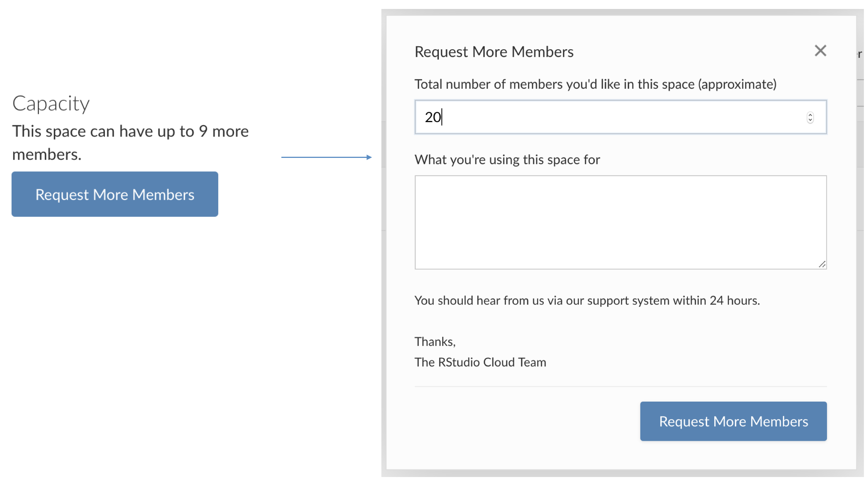Decrease member count with down stepper arrow
This screenshot has height=480, width=868.
810,120
